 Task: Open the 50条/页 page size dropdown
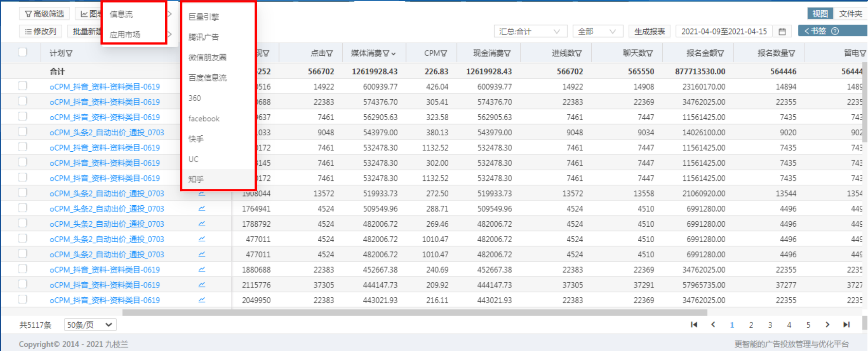coord(90,325)
